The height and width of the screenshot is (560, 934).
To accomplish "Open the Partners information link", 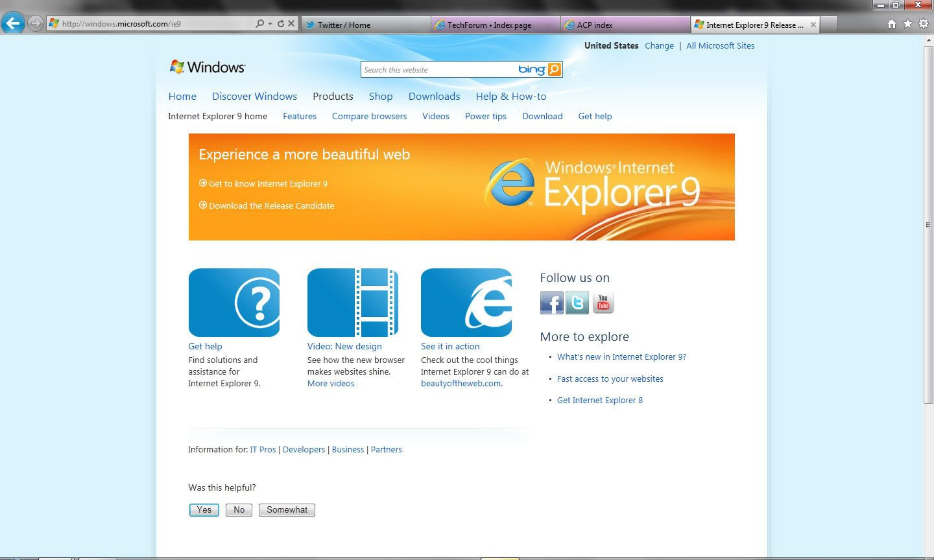I will click(x=386, y=449).
